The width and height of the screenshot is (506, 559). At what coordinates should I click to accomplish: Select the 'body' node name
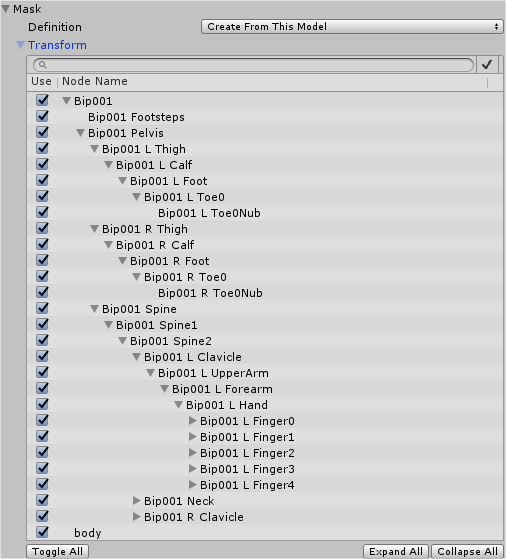point(88,533)
